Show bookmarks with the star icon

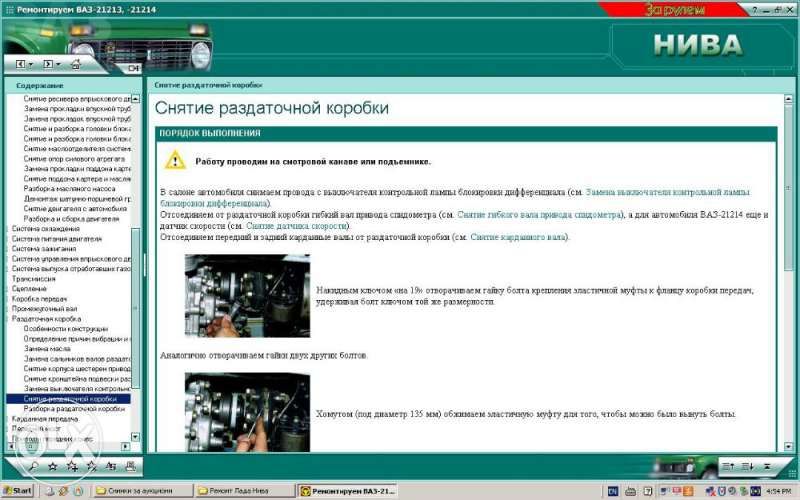(x=52, y=466)
